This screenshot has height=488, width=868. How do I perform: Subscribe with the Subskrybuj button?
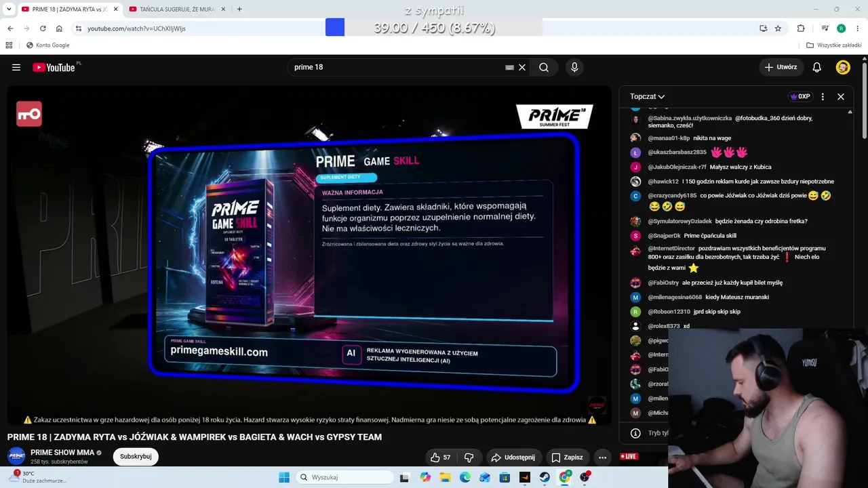pyautogui.click(x=136, y=457)
